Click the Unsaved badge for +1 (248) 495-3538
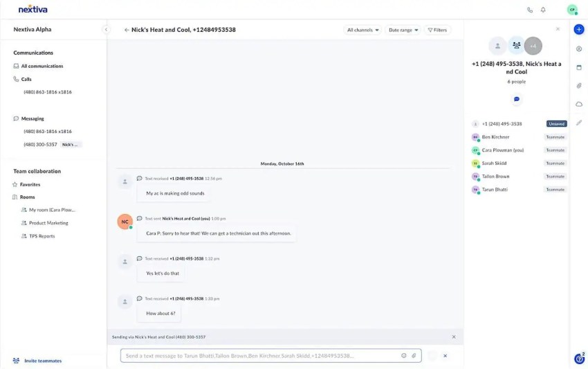Image resolution: width=588 pixels, height=369 pixels. click(x=556, y=124)
